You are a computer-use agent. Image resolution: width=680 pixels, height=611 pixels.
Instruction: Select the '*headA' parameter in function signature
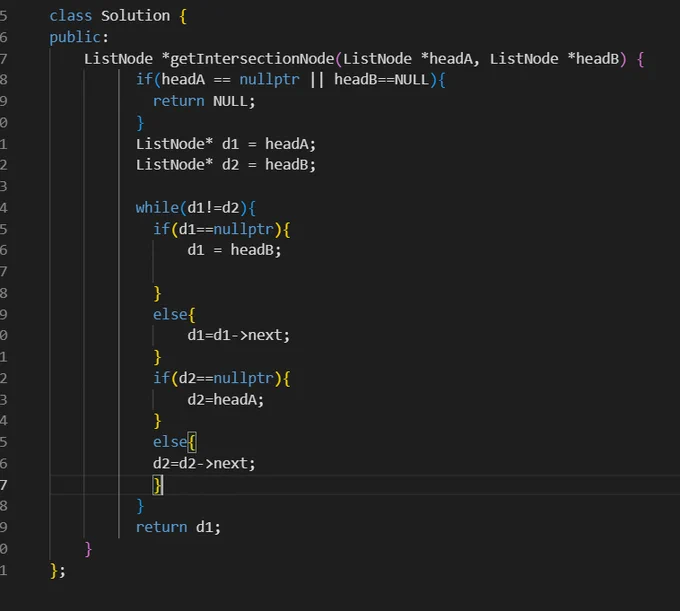click(x=446, y=59)
